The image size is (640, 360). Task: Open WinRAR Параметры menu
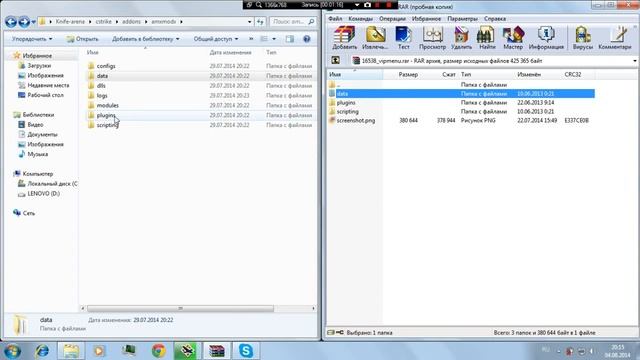(462, 19)
